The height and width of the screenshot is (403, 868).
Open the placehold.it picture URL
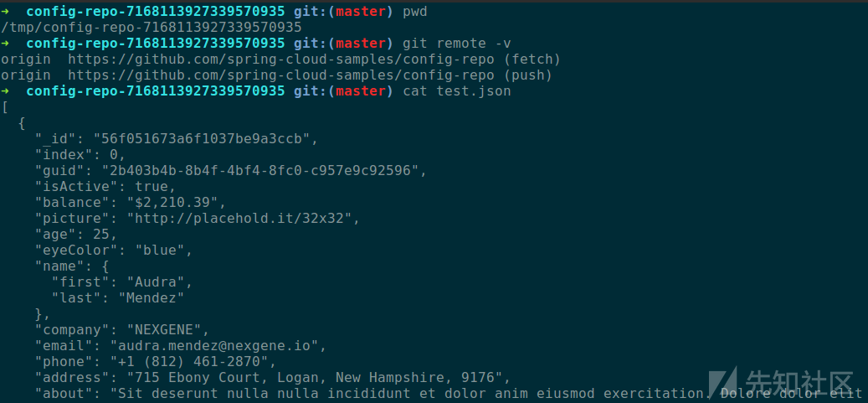coord(243,218)
